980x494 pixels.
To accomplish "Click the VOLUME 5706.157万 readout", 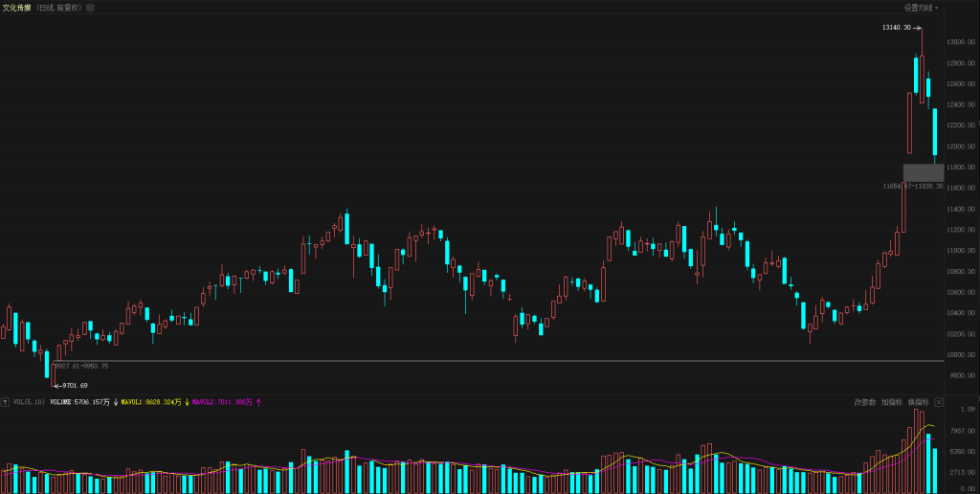I will pos(79,402).
